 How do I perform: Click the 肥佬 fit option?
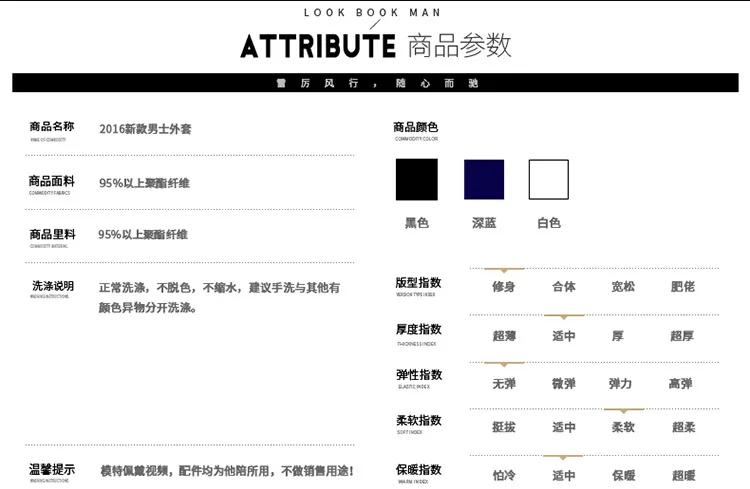click(683, 287)
